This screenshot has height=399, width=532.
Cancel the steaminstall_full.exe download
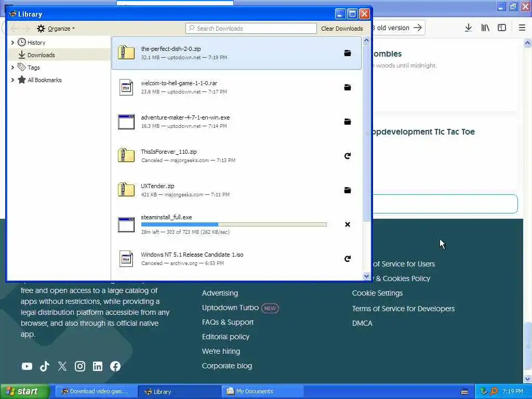(348, 224)
